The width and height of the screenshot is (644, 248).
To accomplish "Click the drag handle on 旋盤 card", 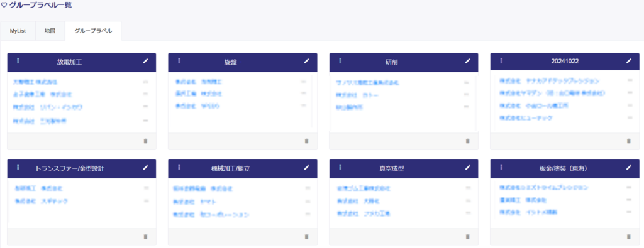I will tap(179, 61).
